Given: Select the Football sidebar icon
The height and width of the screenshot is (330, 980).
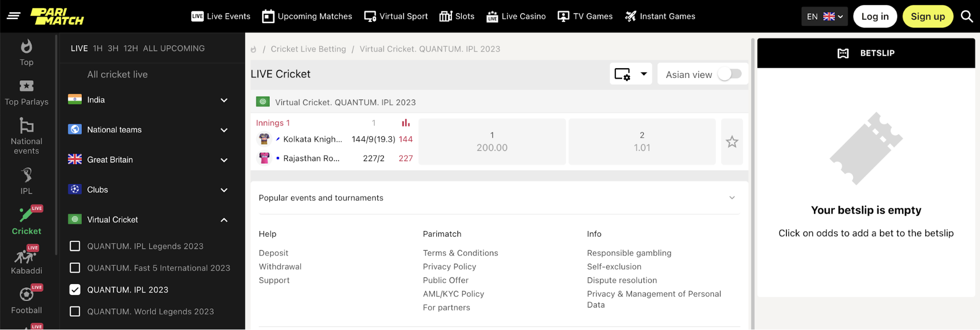Looking at the screenshot, I should click(x=26, y=300).
